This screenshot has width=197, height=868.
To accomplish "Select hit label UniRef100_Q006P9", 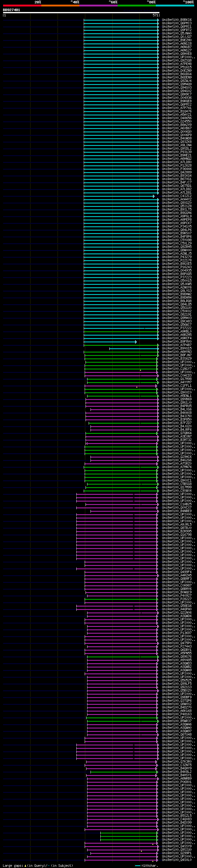I will [x=177, y=135].
